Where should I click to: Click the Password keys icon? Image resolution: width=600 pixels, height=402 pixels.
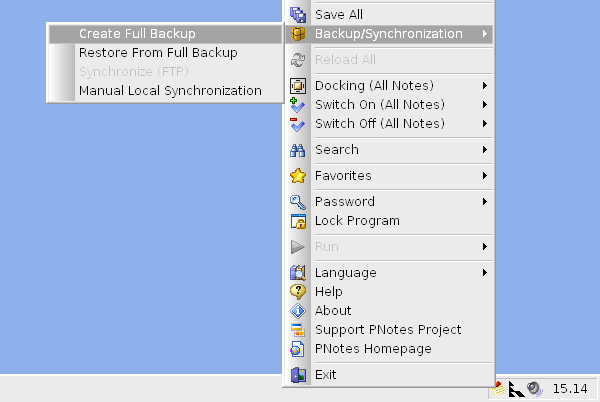pos(297,202)
